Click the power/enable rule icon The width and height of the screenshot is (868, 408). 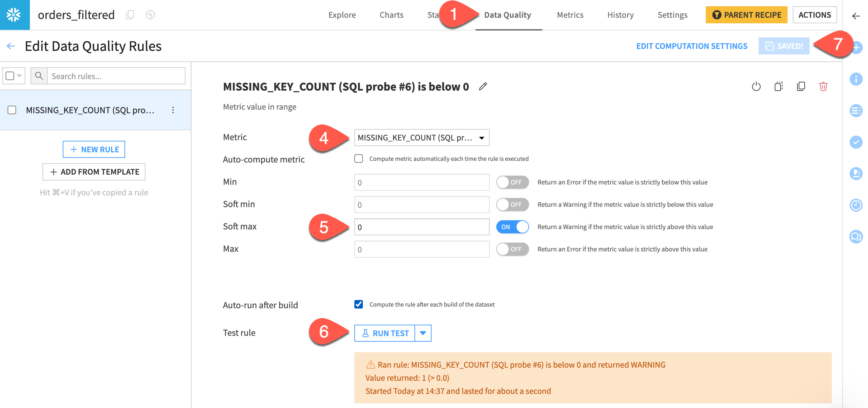(756, 87)
